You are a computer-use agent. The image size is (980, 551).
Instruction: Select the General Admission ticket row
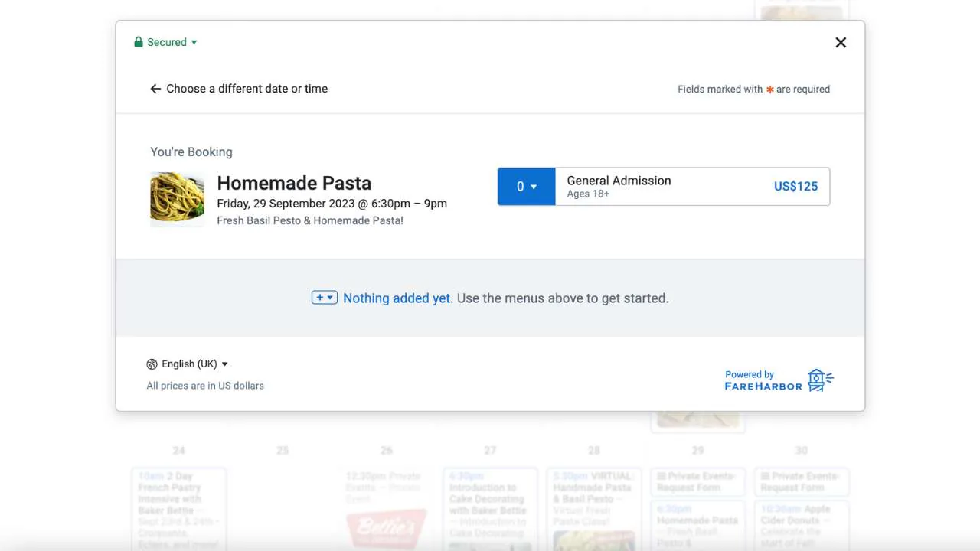click(x=664, y=187)
